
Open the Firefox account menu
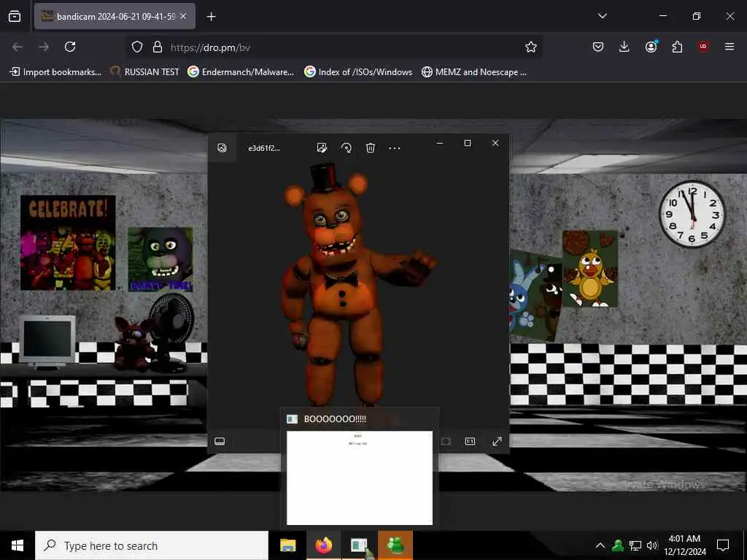[x=651, y=47]
